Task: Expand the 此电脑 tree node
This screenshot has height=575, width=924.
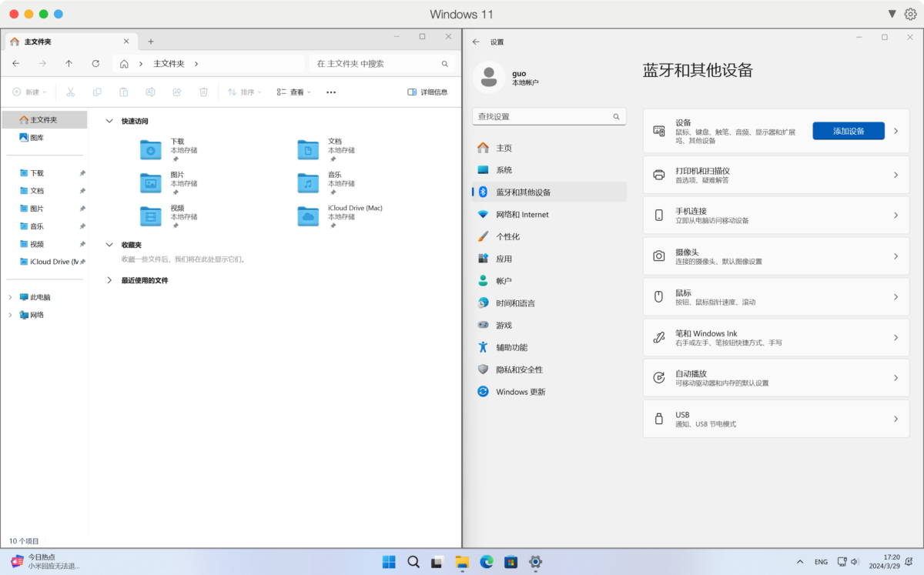Action: [x=10, y=297]
